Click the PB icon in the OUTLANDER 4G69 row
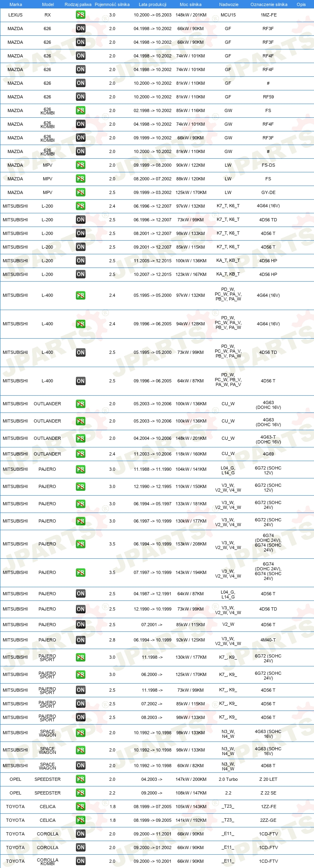This screenshot has height=868, width=314. coord(81,454)
